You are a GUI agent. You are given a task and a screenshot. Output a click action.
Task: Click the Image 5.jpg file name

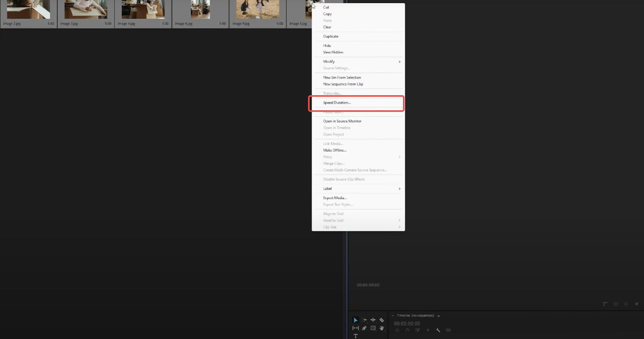[x=298, y=24]
